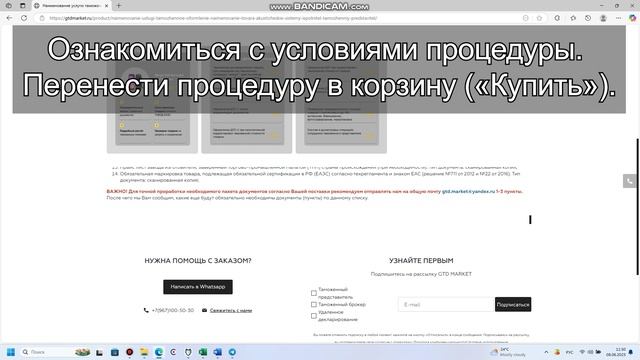Open network settings Wi-Fi tray icon
Viewport: 640px width, 360px height.
pyautogui.click(x=582, y=352)
